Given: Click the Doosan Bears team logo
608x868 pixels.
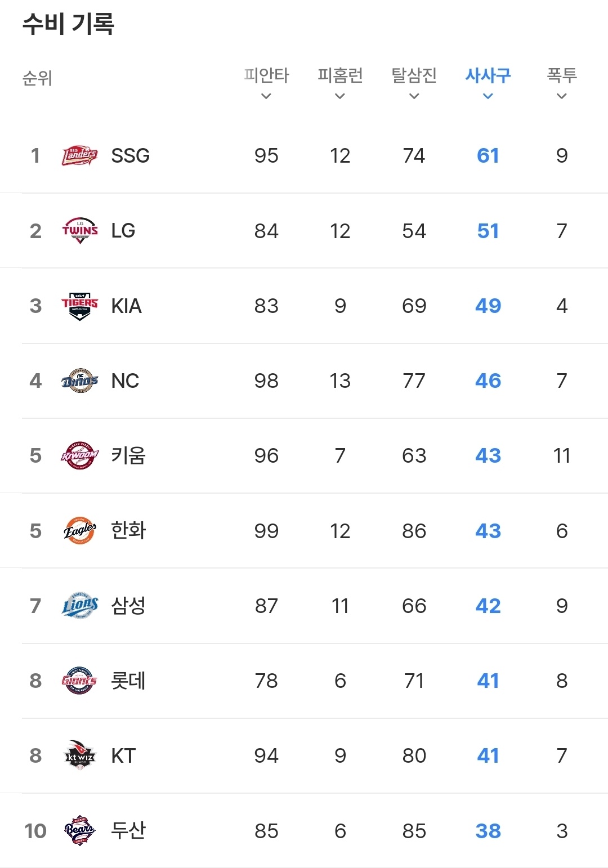Looking at the screenshot, I should [79, 830].
